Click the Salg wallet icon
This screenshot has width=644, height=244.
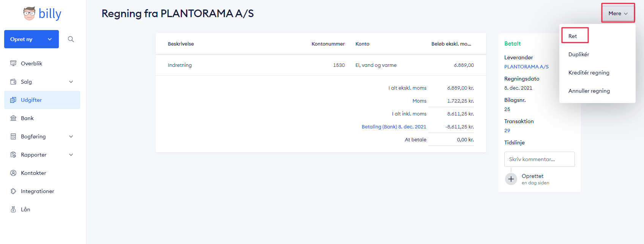13,82
